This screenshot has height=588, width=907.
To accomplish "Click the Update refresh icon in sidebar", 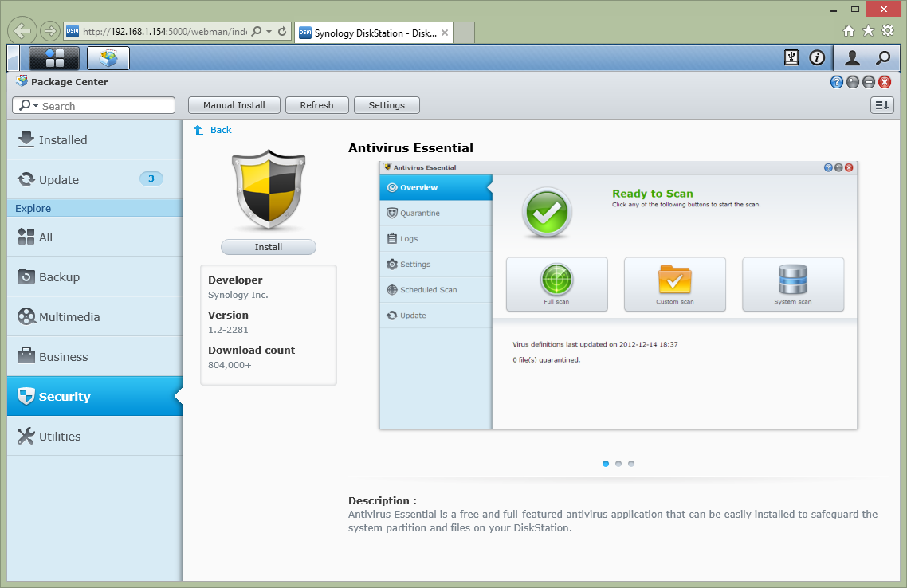I will [x=26, y=179].
